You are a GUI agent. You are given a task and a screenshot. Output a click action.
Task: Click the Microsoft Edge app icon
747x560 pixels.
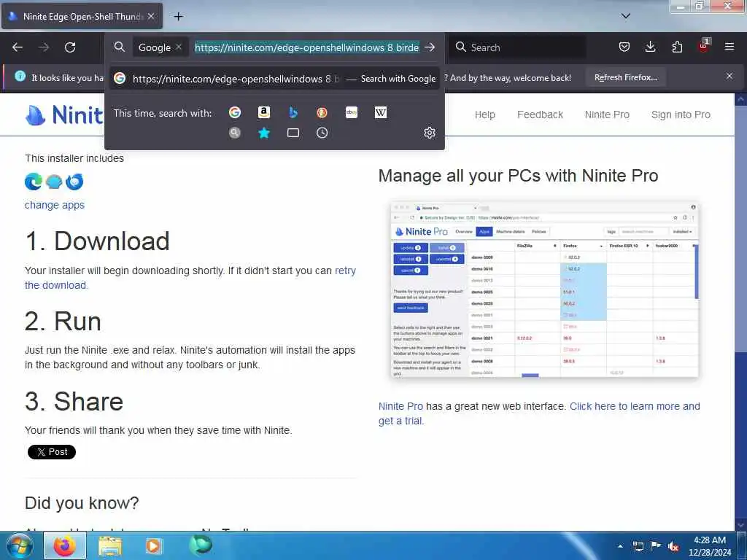(x=34, y=182)
